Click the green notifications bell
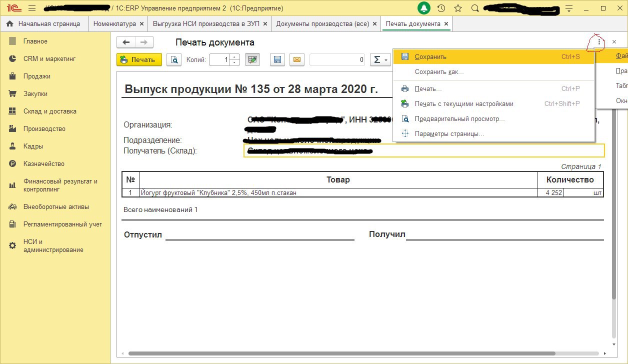The height and width of the screenshot is (364, 628). 424,8
